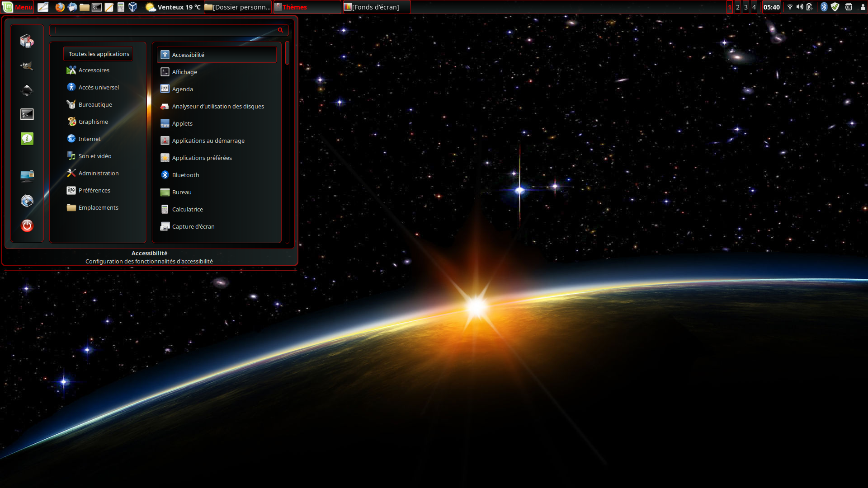Click the menu search input field

click(169, 30)
